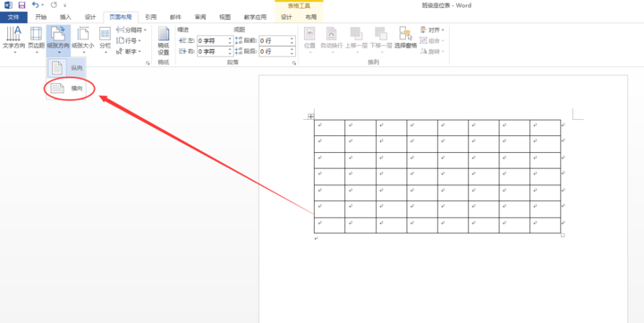Click the first cell of the table
Screen dimensions: 644x323
(329, 127)
